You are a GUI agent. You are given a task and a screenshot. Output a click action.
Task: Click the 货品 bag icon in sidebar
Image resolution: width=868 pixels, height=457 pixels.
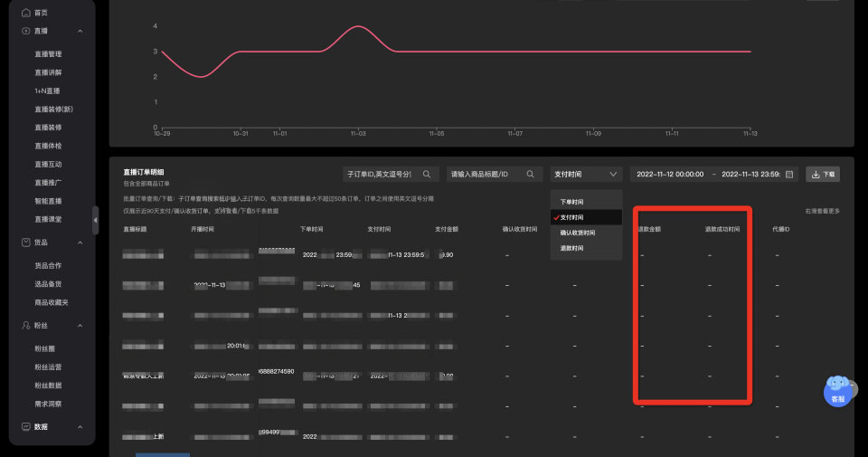coord(25,242)
